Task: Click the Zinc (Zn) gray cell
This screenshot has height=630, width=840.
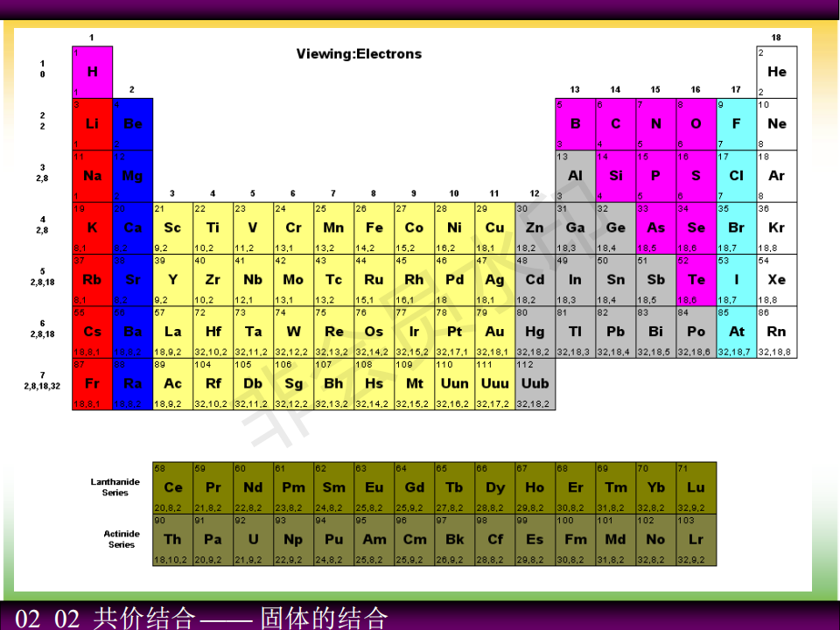Action: pyautogui.click(x=535, y=227)
